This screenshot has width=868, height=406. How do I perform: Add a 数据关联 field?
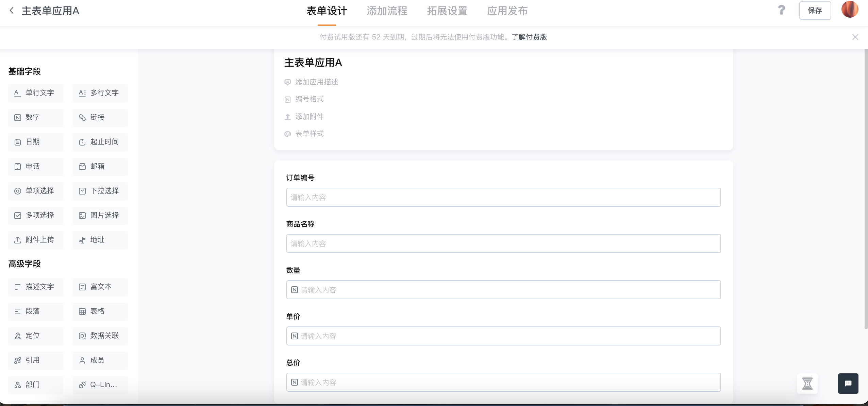(x=100, y=336)
